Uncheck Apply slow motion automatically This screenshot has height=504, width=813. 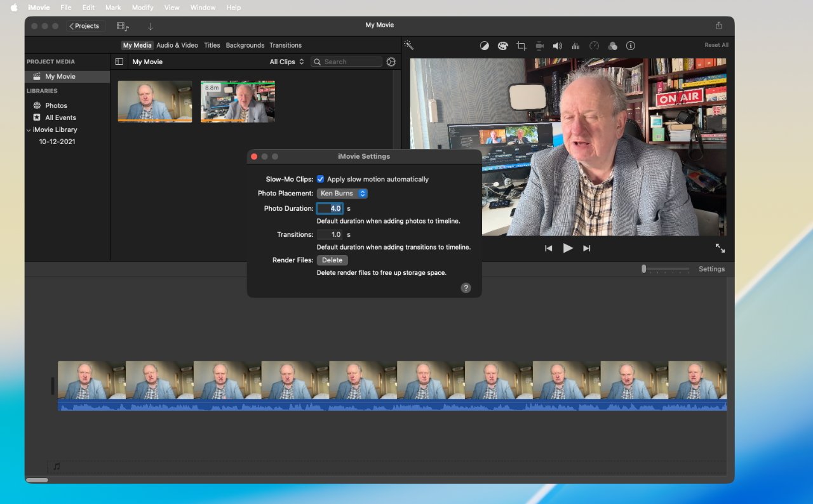pos(321,179)
